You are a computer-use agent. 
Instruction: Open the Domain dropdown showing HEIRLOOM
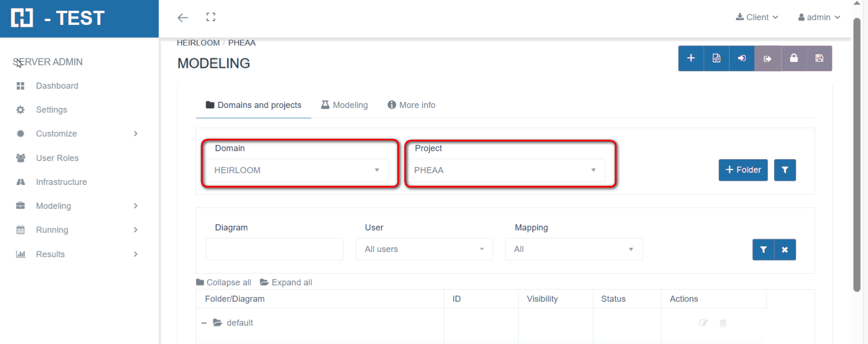click(297, 170)
